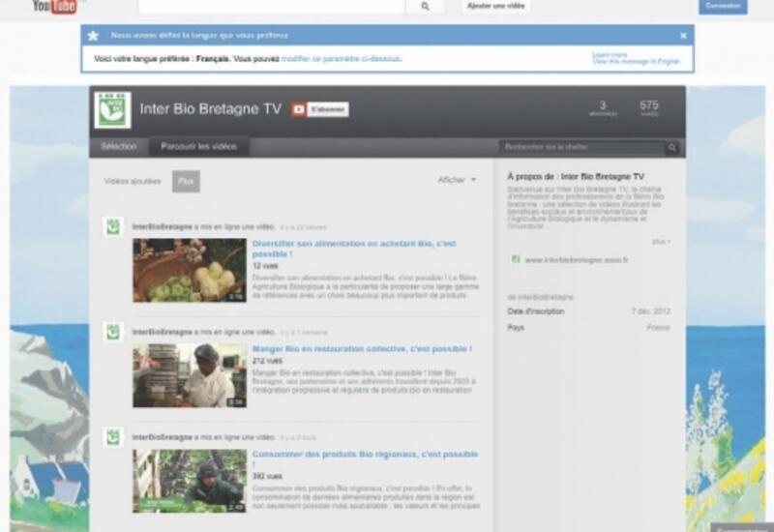Viewport: 774px width, 532px height.
Task: Open the Manger Bio en restauration thumbnail
Action: point(190,375)
